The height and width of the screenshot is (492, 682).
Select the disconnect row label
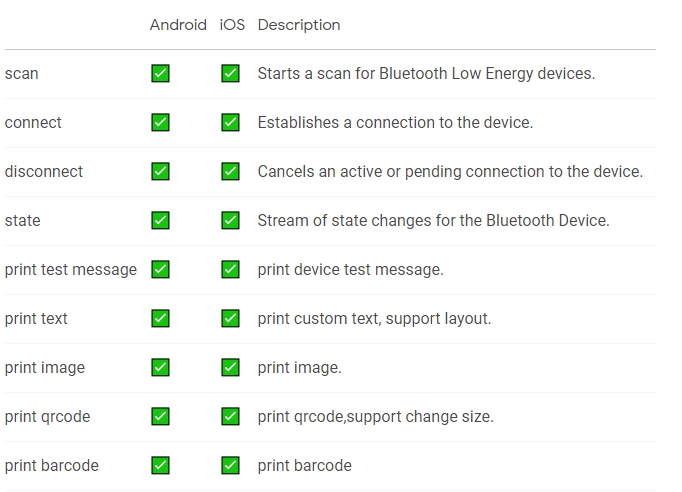click(x=43, y=171)
